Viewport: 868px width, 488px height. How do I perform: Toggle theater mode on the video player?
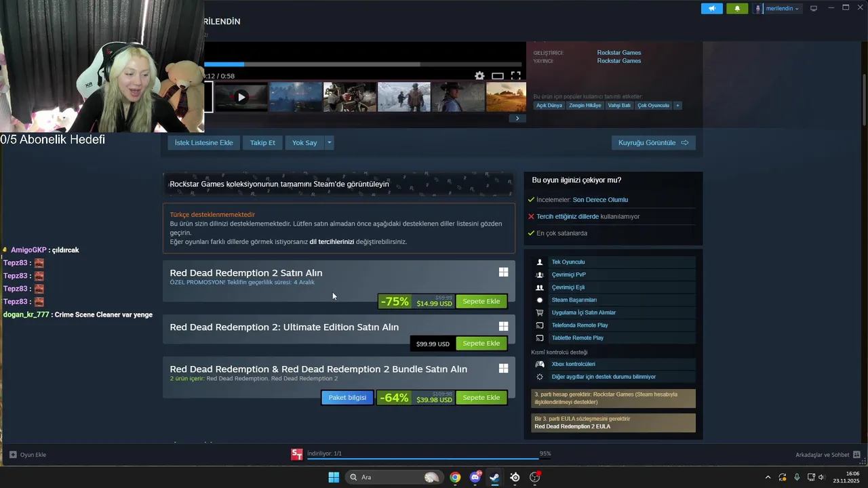(x=498, y=76)
